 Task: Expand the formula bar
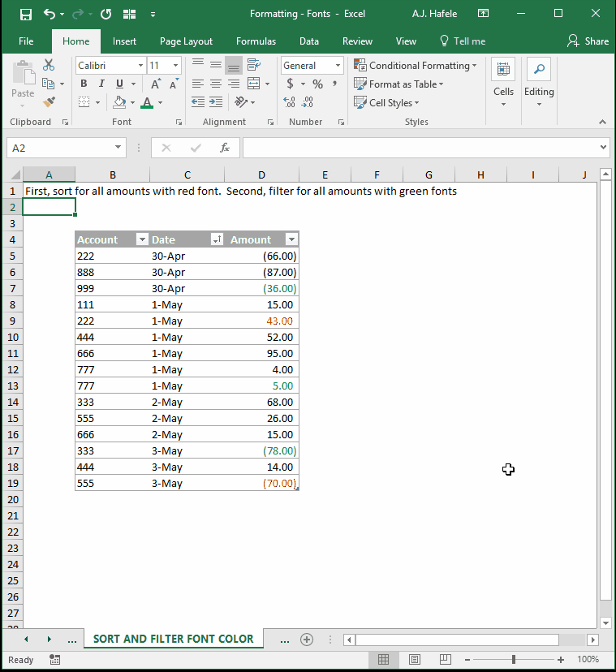click(603, 148)
